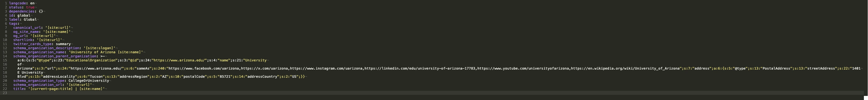
Task: Click the '[site:name]' value of og_site_name
Action: click(x=57, y=32)
